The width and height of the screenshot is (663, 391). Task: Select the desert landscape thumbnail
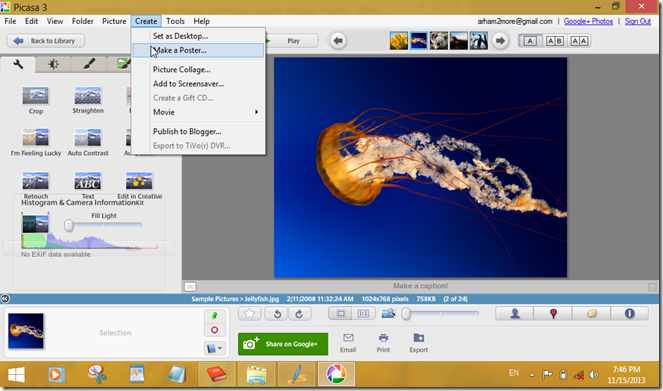(x=459, y=41)
